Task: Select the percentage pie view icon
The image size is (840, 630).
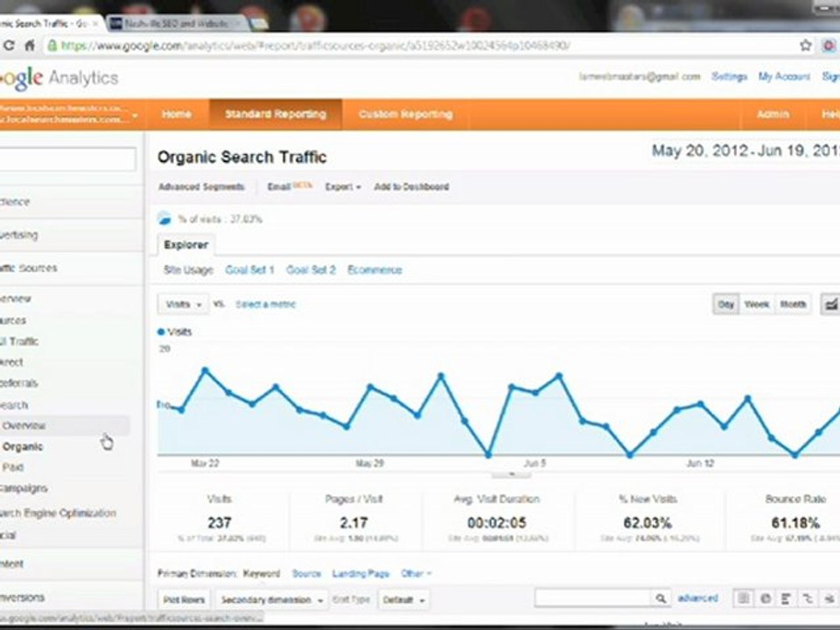Action: point(766,598)
